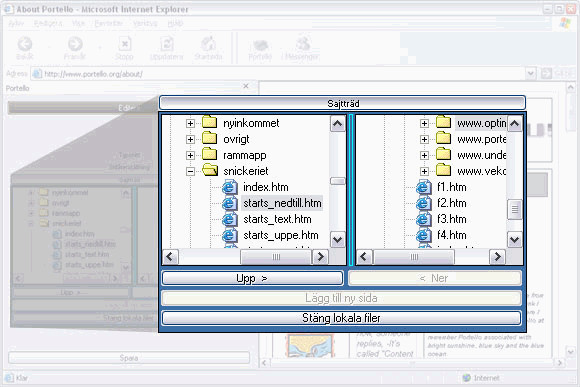Click left tree horizontal scroll right arrow
This screenshot has width=580, height=387.
click(320, 256)
